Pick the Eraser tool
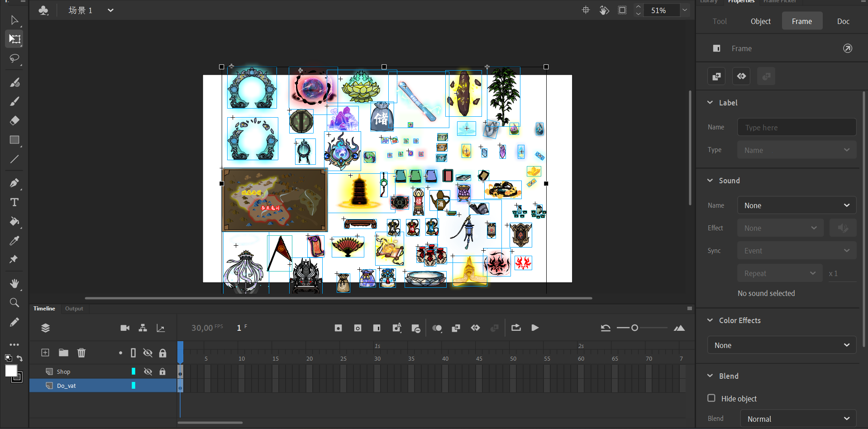The image size is (868, 429). click(x=14, y=120)
